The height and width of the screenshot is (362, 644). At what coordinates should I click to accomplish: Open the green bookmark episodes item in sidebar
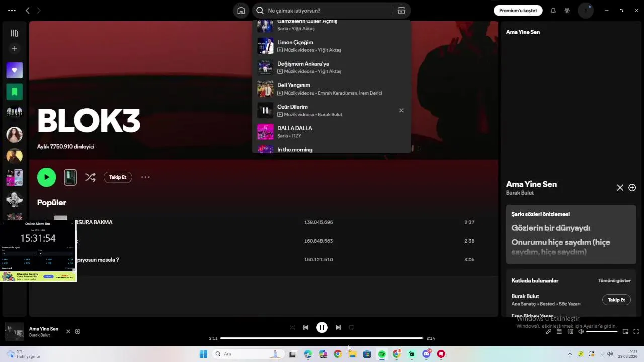14,92
